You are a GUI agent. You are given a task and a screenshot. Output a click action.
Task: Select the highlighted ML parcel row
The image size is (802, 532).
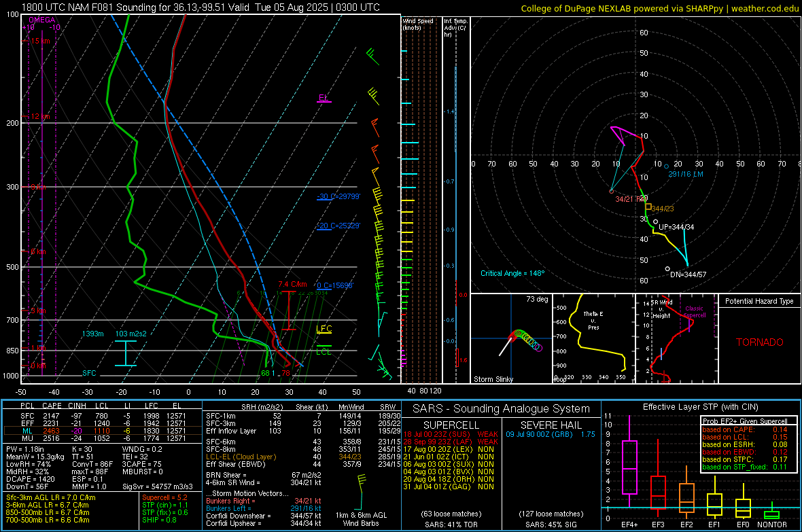(103, 431)
